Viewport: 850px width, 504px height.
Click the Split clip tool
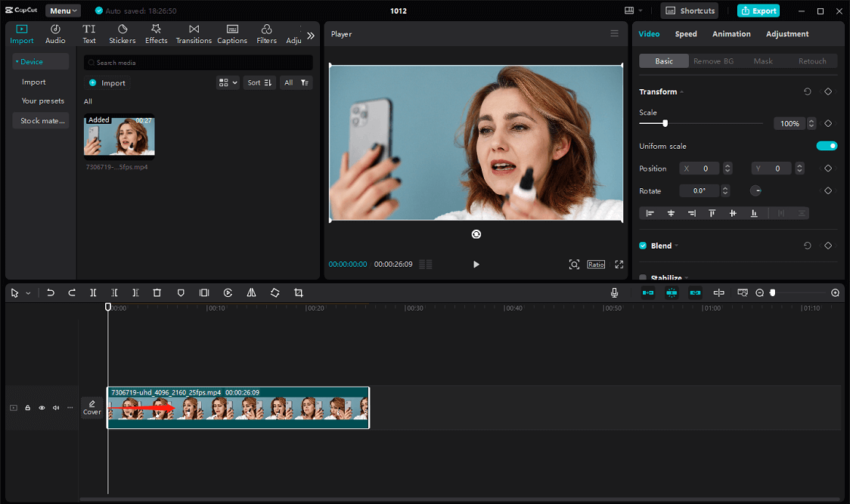[x=93, y=292]
